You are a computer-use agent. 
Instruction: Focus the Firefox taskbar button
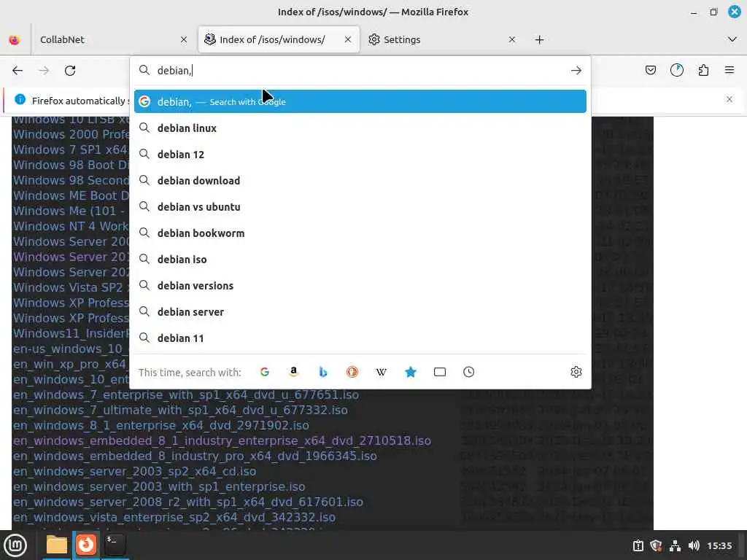(x=86, y=545)
